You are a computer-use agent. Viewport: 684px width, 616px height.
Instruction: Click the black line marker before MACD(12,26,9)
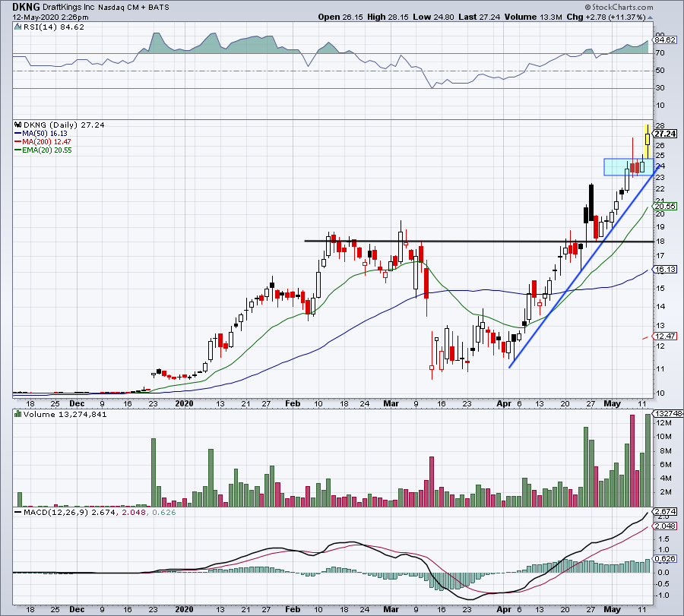pyautogui.click(x=18, y=512)
